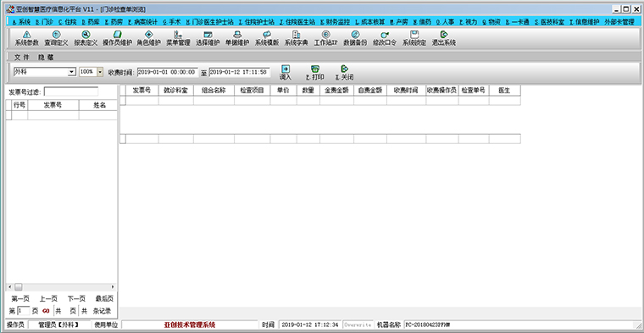Open the 成本核算 menu

coord(370,22)
